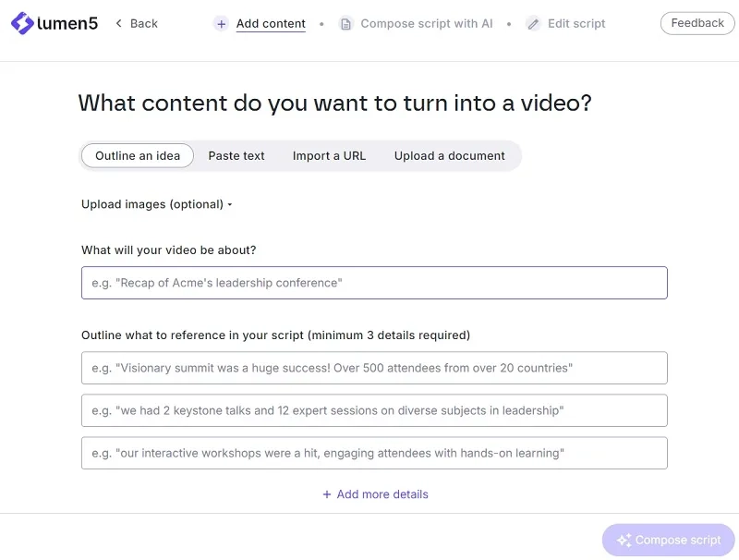Click the plus icon before Add more details
739x560 pixels.
pos(327,494)
